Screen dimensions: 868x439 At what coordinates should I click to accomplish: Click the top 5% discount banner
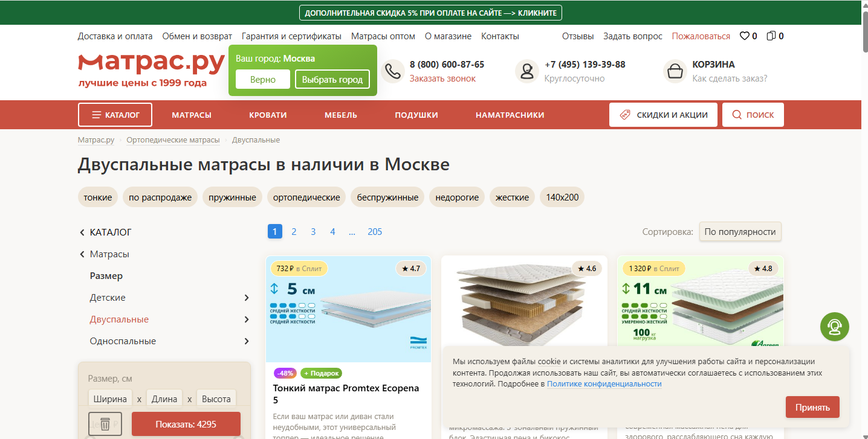(431, 13)
